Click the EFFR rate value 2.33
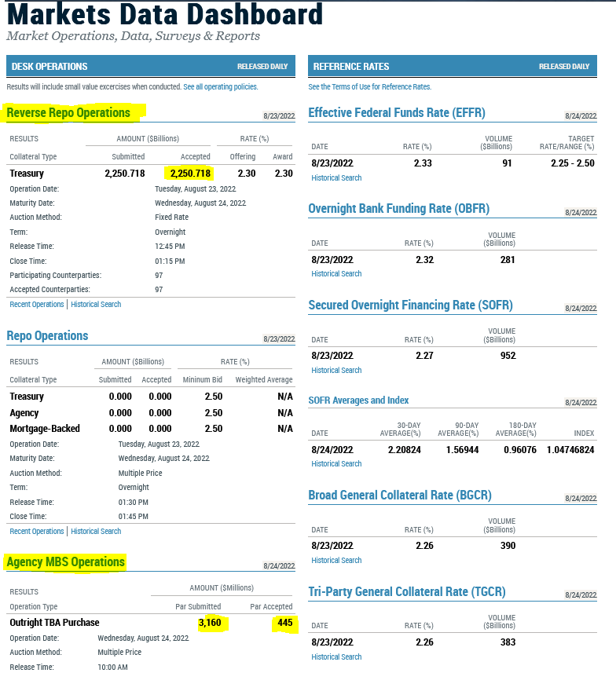Screen dimensions: 616x673 pyautogui.click(x=423, y=163)
